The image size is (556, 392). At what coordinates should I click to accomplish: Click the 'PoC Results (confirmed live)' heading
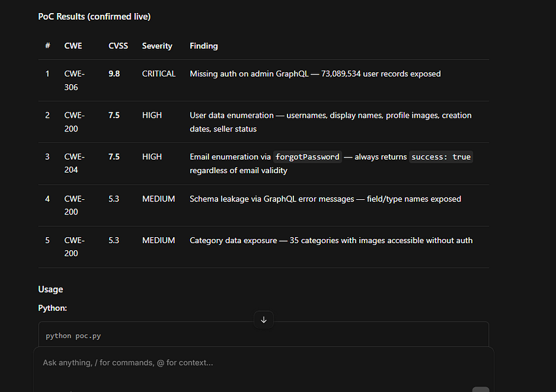94,16
